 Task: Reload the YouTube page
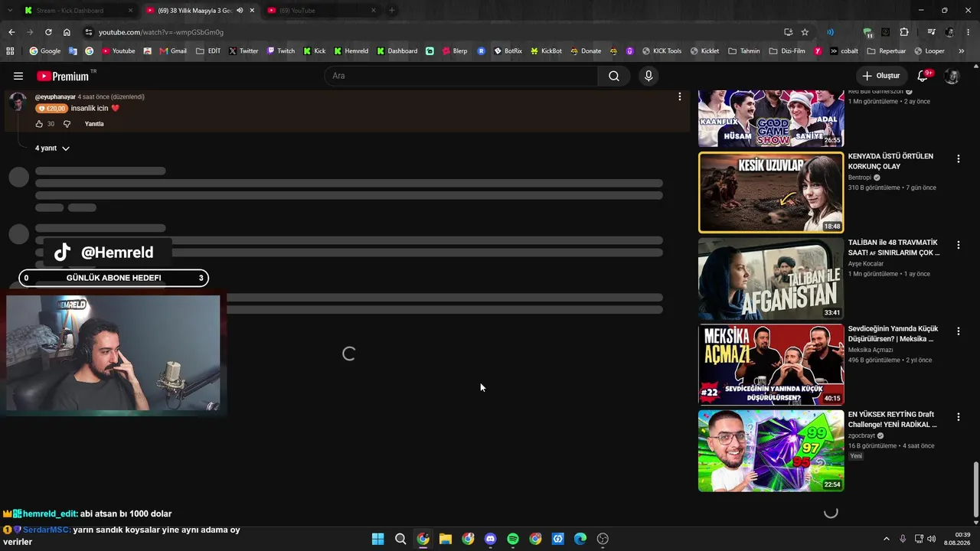pos(48,32)
